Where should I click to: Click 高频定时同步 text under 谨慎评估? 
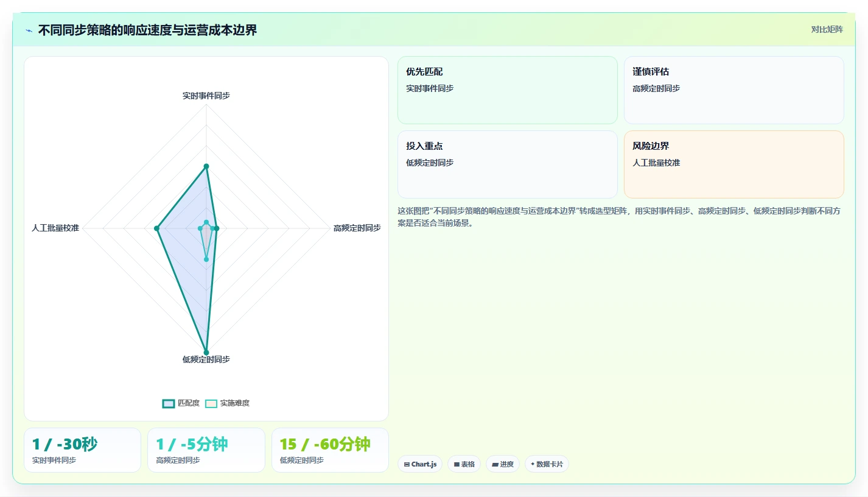pos(656,88)
